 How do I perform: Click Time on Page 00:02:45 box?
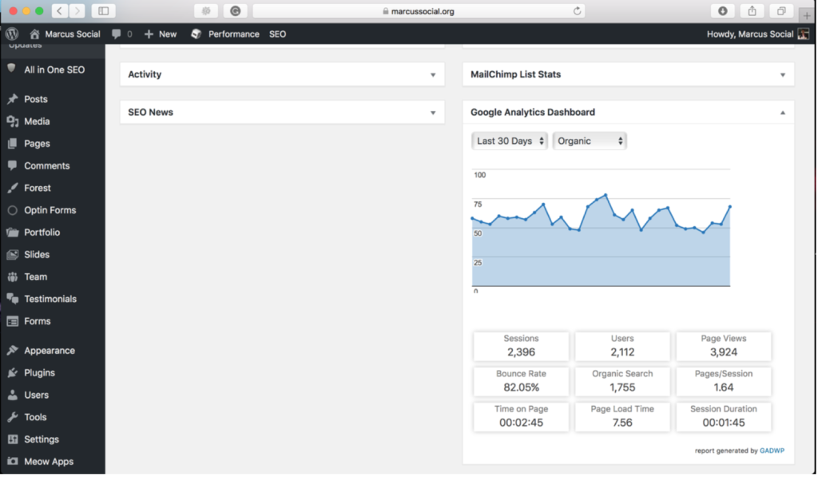point(521,416)
